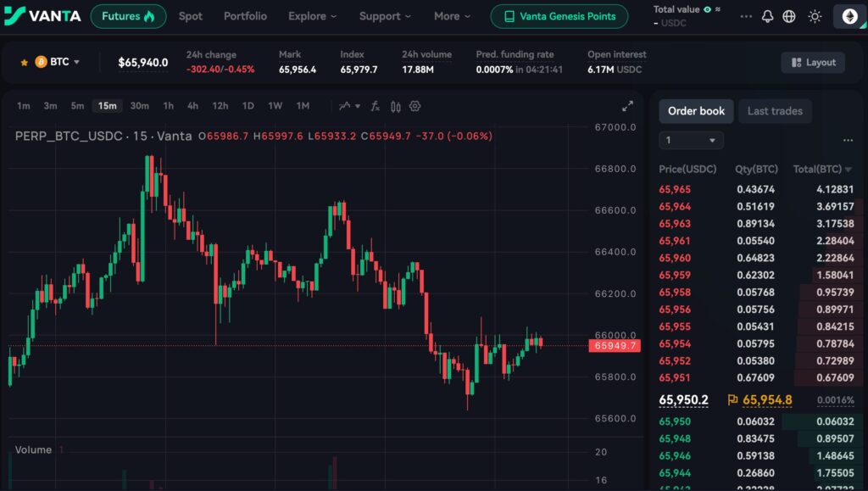The height and width of the screenshot is (491, 868).
Task: Select the 30m timeframe
Action: 140,106
